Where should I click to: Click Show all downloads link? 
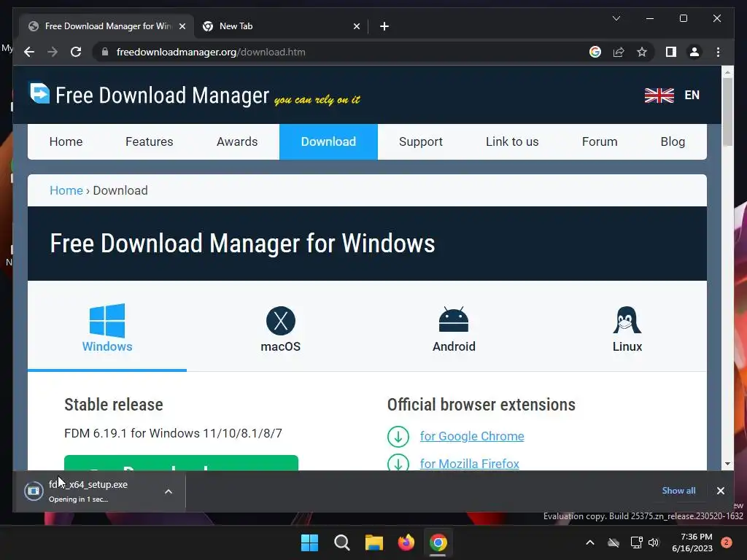[x=678, y=491]
